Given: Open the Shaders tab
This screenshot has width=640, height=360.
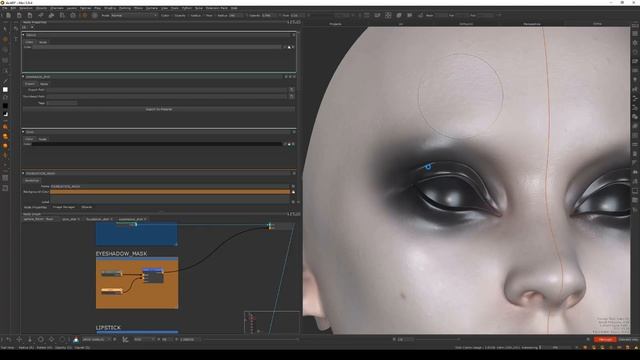Looking at the screenshot, I should [x=87, y=207].
